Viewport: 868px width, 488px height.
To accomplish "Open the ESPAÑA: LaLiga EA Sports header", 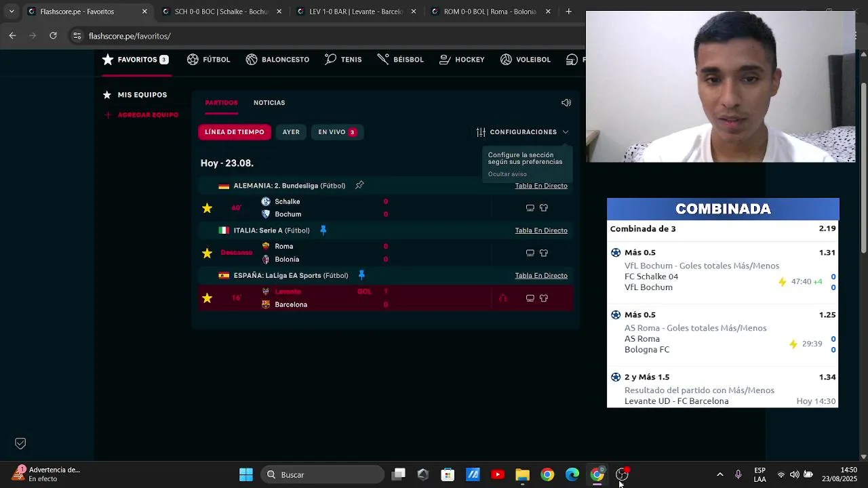I will pos(291,276).
